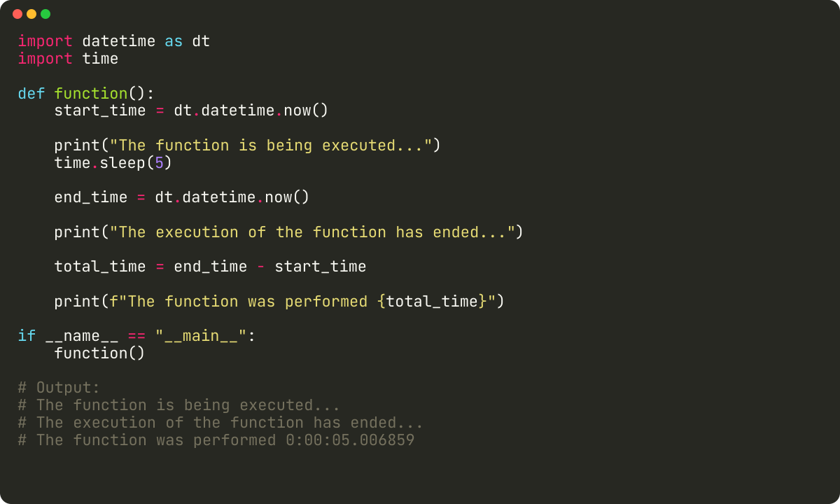
Task: Click the yellow minimize window dot
Action: click(31, 14)
